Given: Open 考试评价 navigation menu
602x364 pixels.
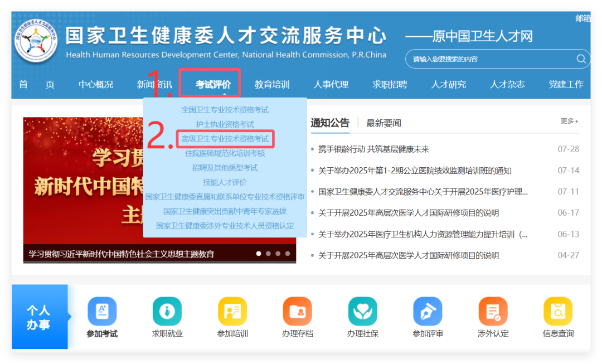Looking at the screenshot, I should 213,85.
